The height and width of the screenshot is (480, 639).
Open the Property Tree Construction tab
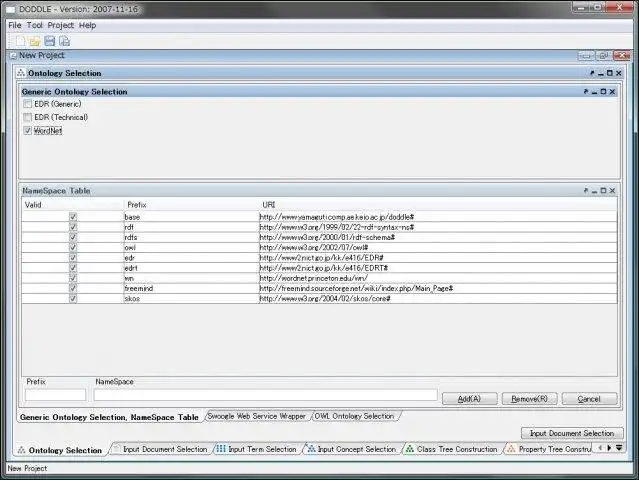[549, 449]
